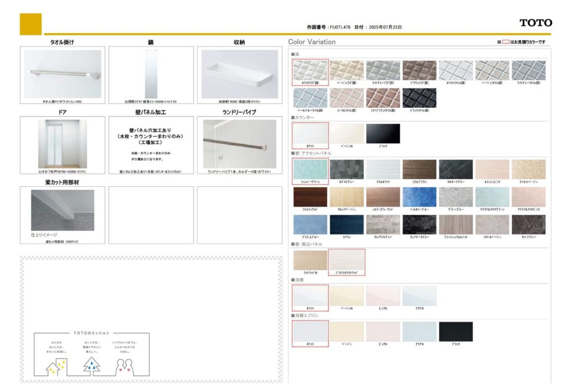This screenshot has width=566, height=392.
Task: Choose the dark navy accent panel swatch
Action: point(347,224)
